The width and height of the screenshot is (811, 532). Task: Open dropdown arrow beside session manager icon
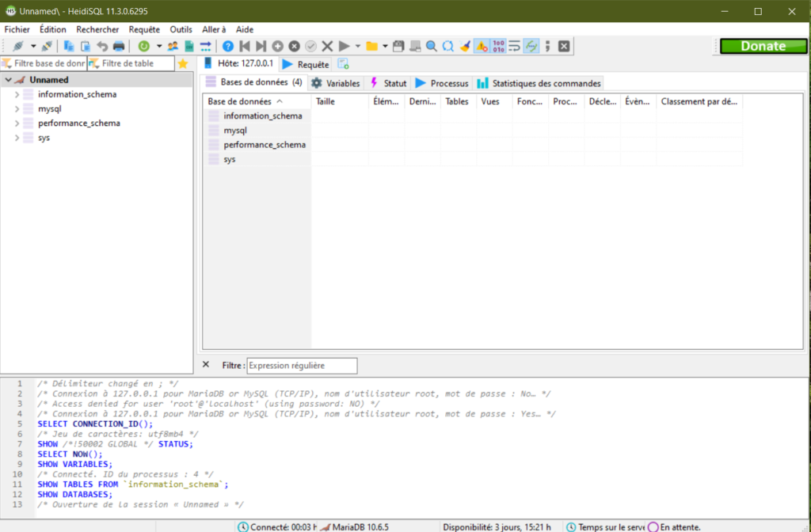click(x=33, y=46)
